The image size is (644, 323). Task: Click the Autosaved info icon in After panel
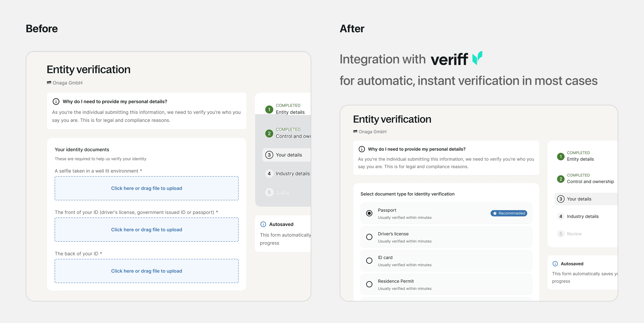(555, 264)
